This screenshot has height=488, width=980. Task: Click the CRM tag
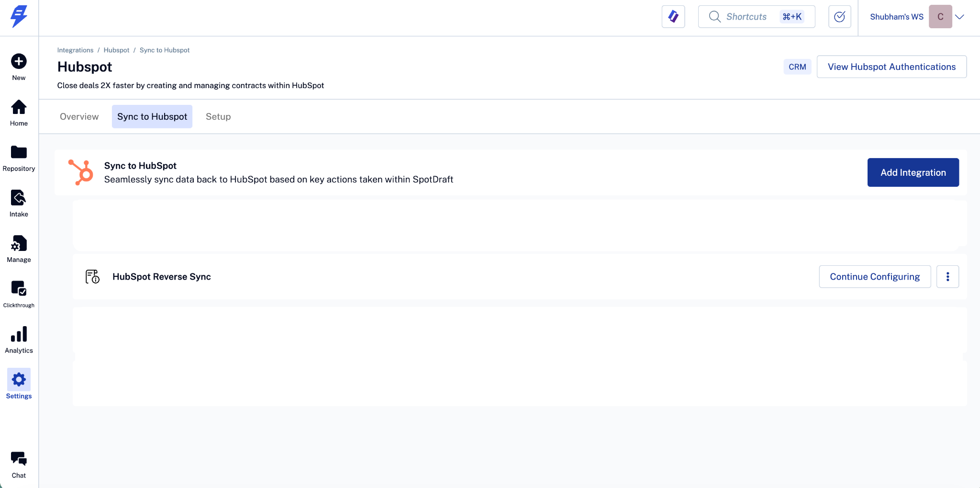point(797,67)
